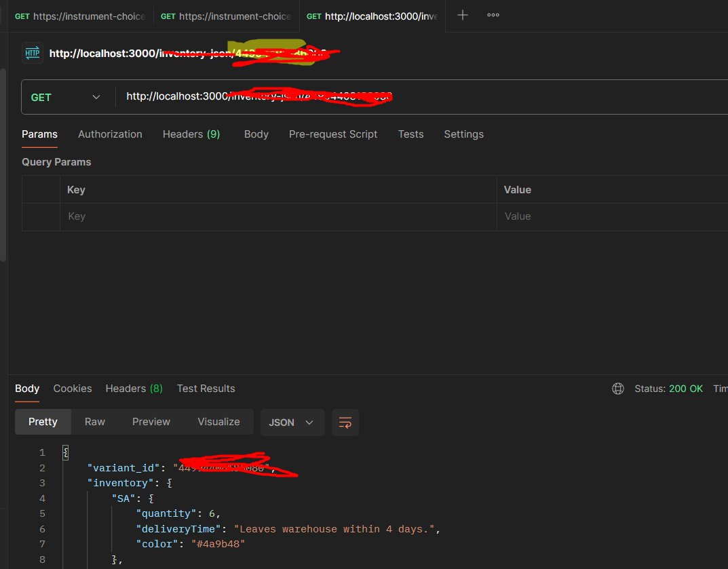Click the HTTP request type icon

coord(33,53)
